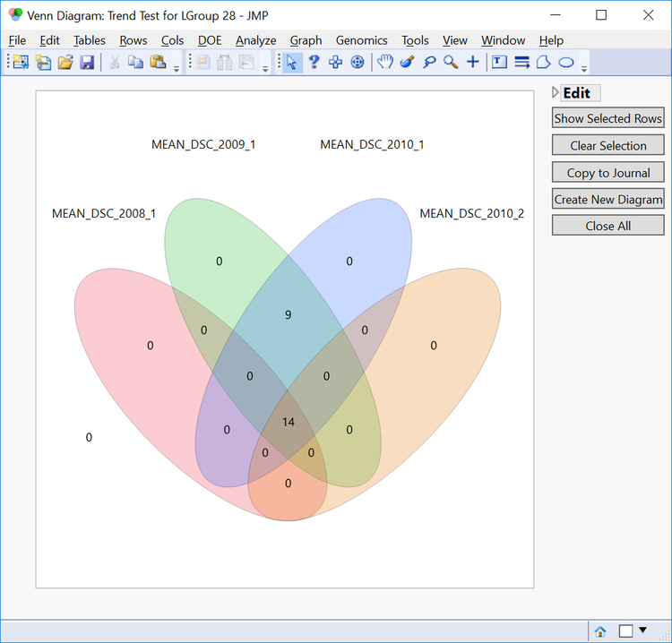Click the Show Selected Rows button
This screenshot has height=643, width=672.
[x=607, y=118]
